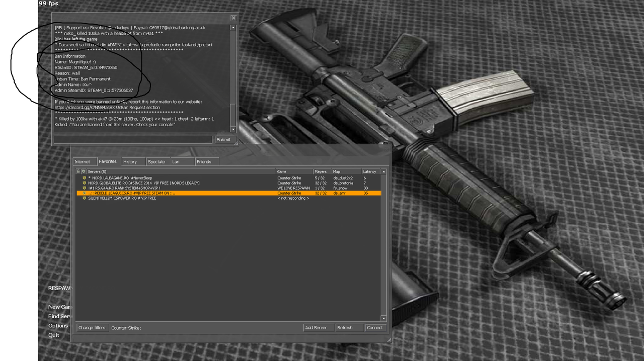Click the Quit main menu item

click(x=53, y=335)
